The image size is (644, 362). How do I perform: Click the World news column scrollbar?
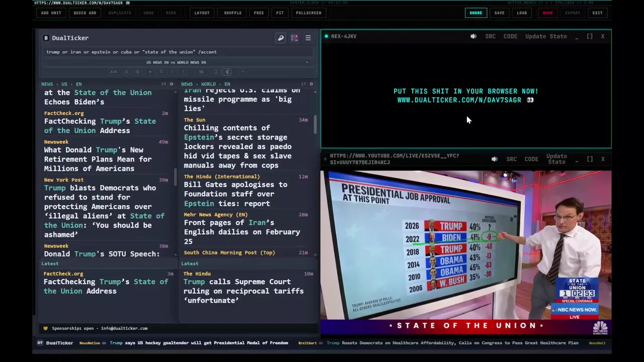pos(315,125)
